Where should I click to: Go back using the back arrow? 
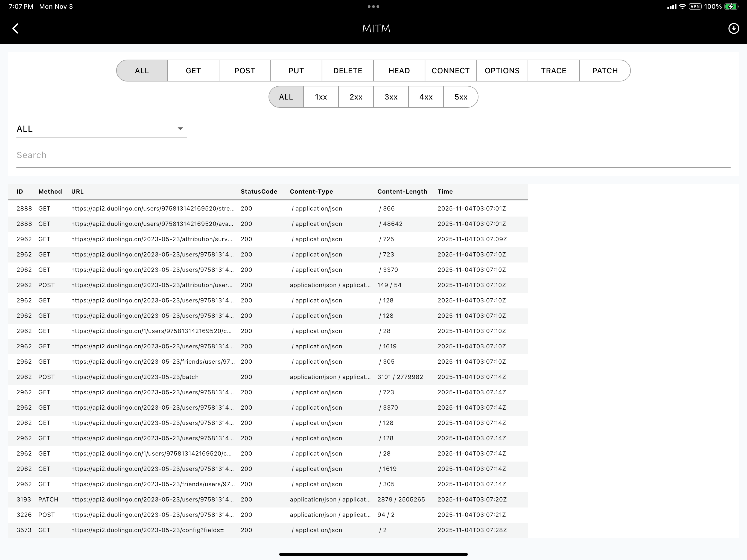point(16,28)
